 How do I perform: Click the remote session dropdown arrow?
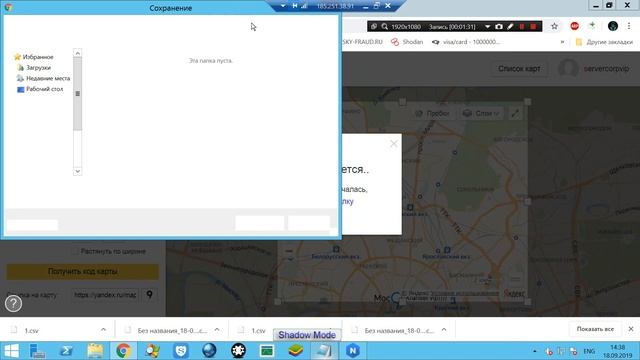tap(283, 6)
